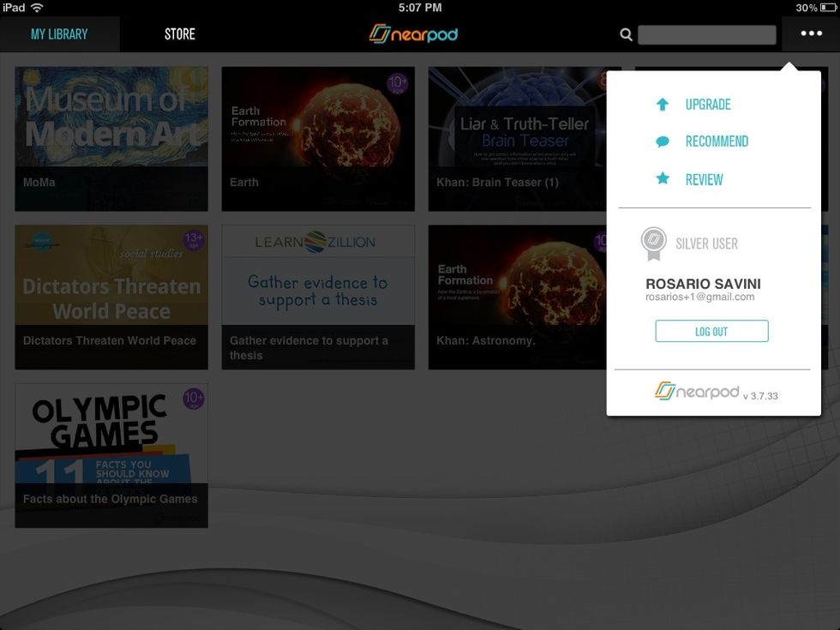Select the My Library tab
Screen dimensions: 840x630
[60, 34]
